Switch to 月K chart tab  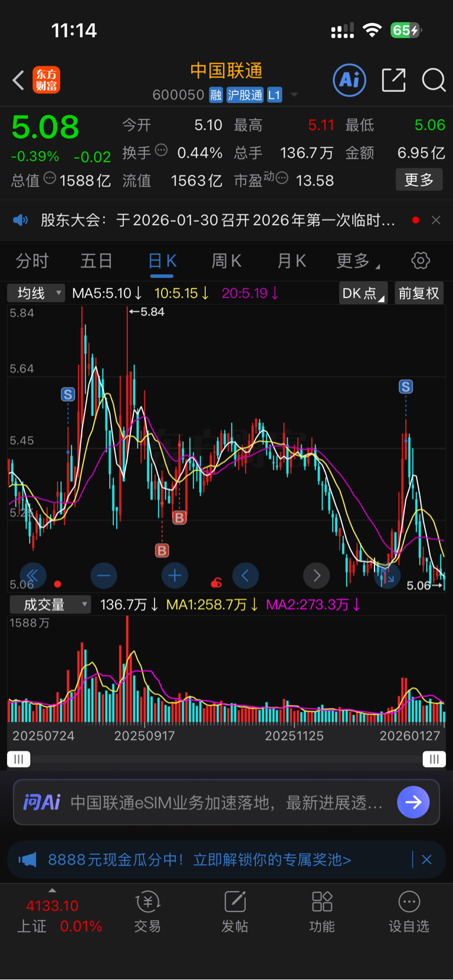(x=291, y=260)
